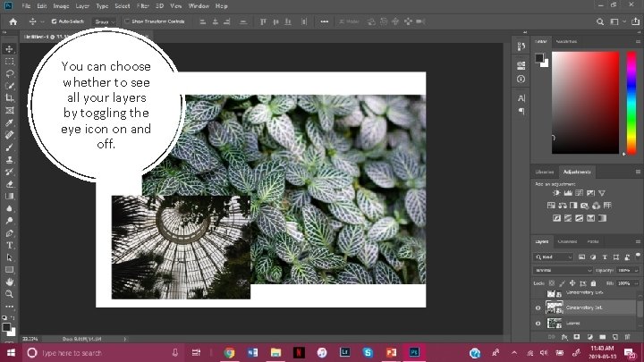Toggle the Auto-Select checkbox
644x362 pixels.
(54, 21)
